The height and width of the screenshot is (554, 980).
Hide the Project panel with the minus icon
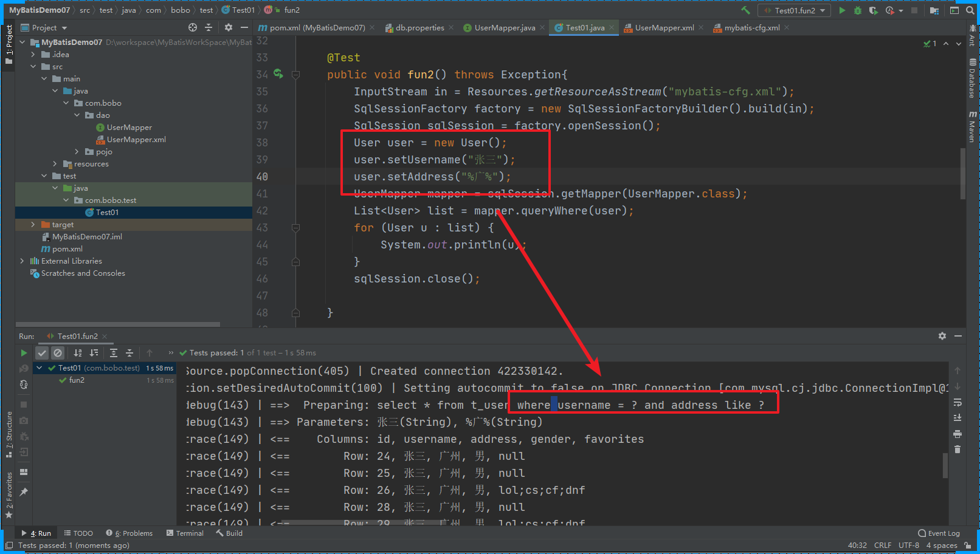click(244, 27)
